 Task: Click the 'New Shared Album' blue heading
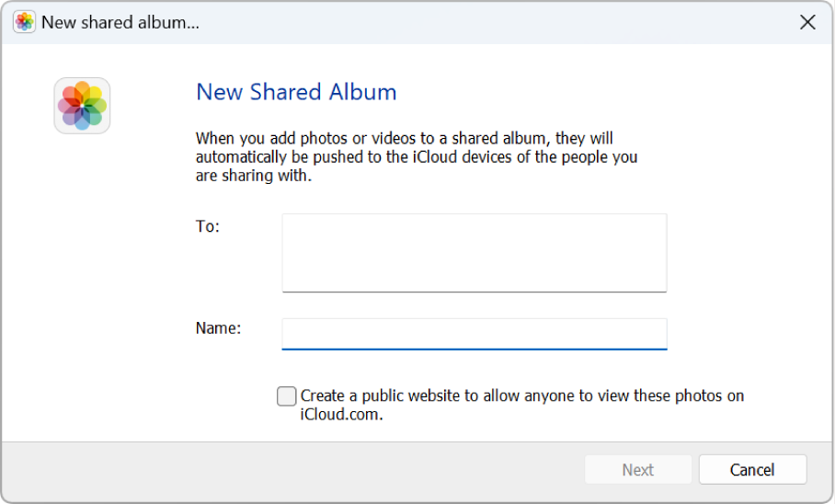point(296,92)
